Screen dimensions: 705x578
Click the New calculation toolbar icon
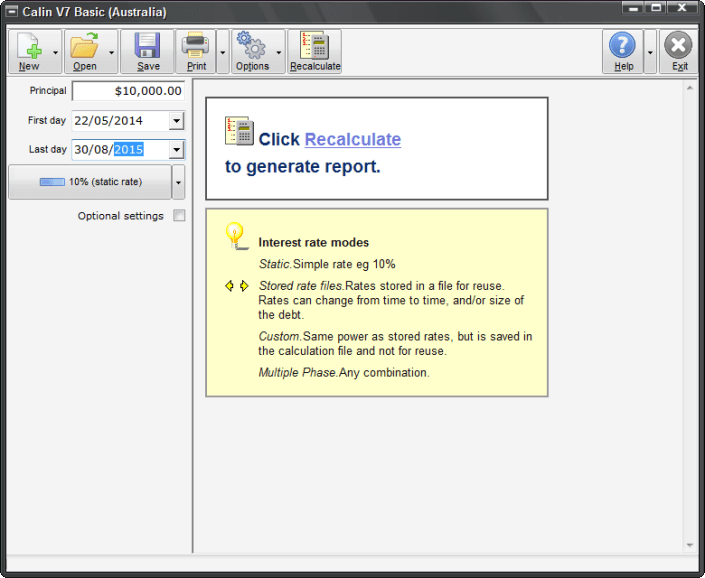[29, 46]
